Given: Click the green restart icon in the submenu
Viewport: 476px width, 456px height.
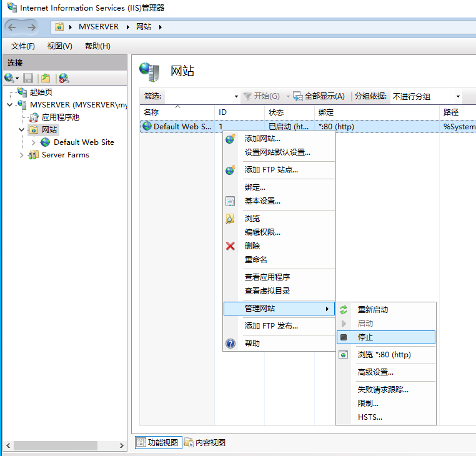Looking at the screenshot, I should pyautogui.click(x=344, y=310).
